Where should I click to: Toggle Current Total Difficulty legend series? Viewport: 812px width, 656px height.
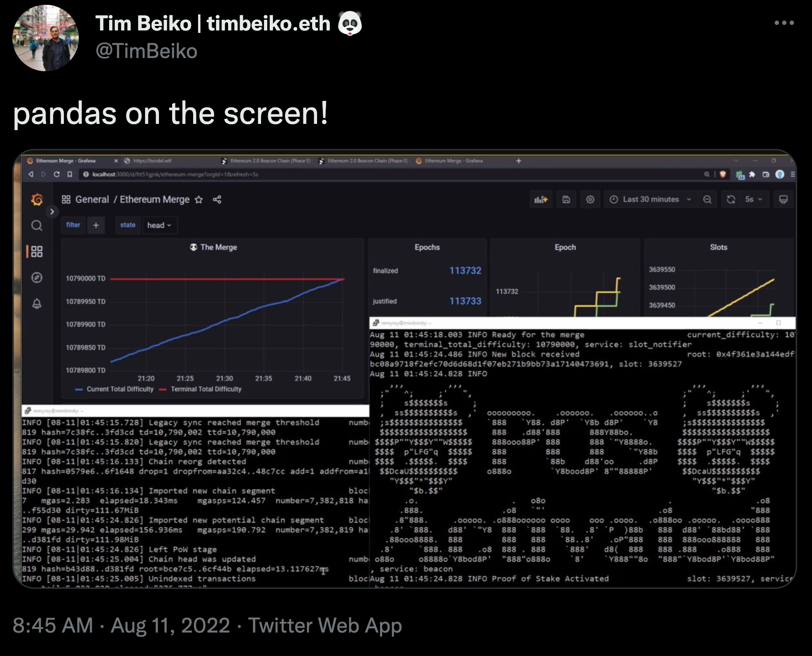[119, 389]
